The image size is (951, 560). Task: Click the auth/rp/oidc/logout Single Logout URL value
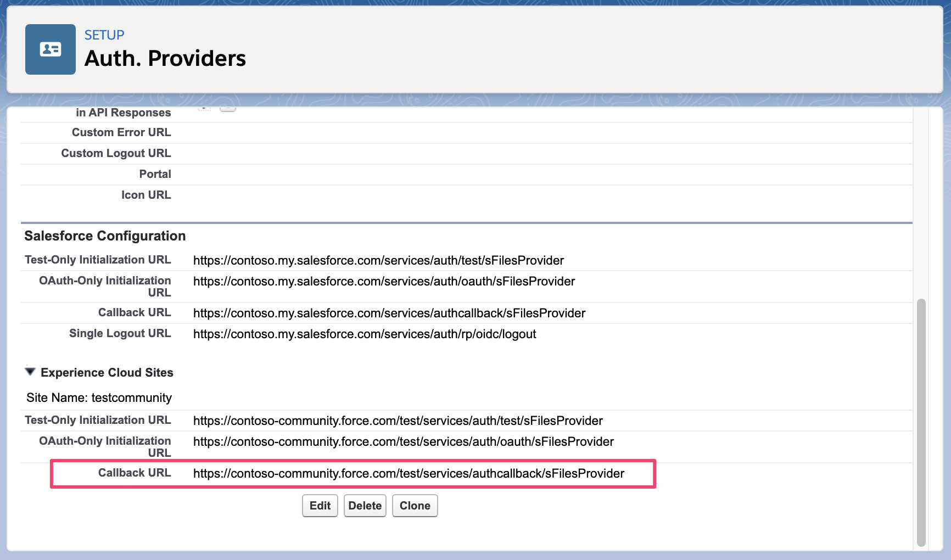pyautogui.click(x=365, y=334)
